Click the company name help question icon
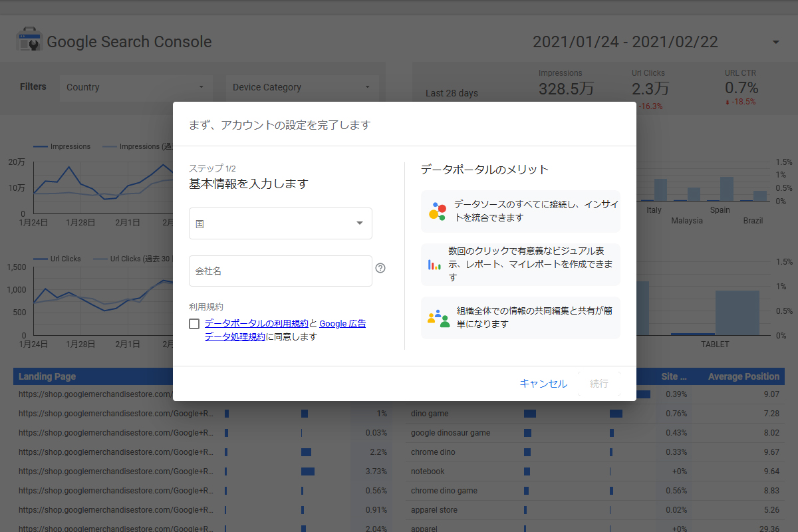This screenshot has height=532, width=798. click(380, 268)
